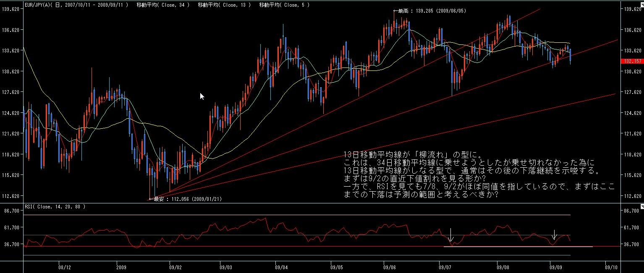Click the 2009 label on the time axis

coord(121,267)
